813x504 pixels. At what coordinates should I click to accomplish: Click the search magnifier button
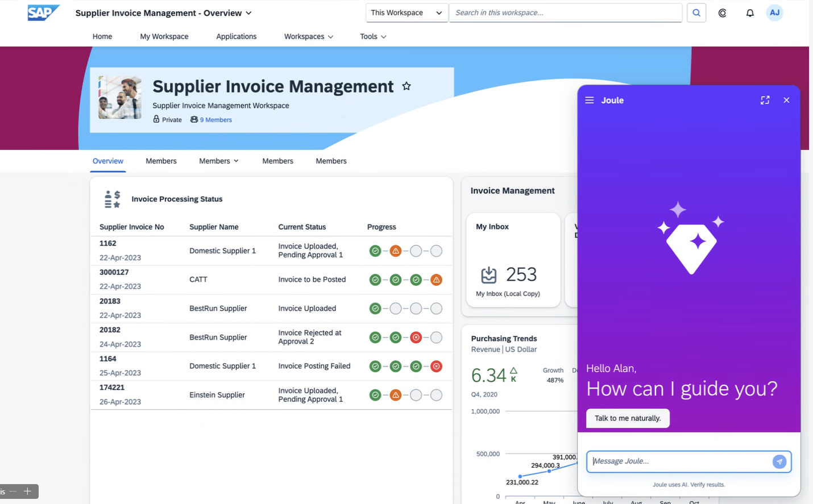point(696,13)
